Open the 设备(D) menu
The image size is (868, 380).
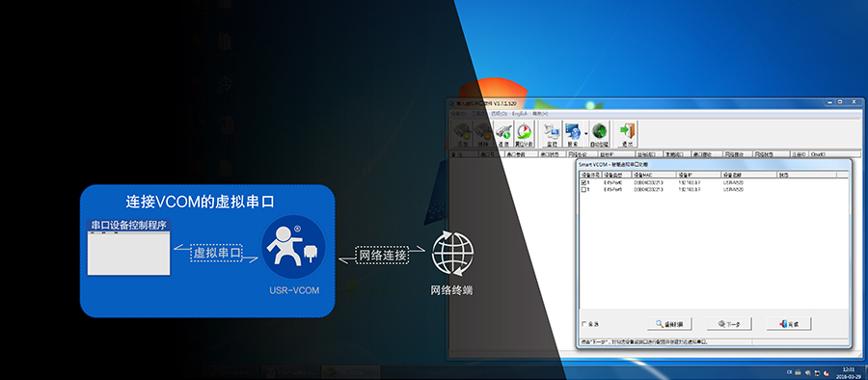(x=458, y=113)
